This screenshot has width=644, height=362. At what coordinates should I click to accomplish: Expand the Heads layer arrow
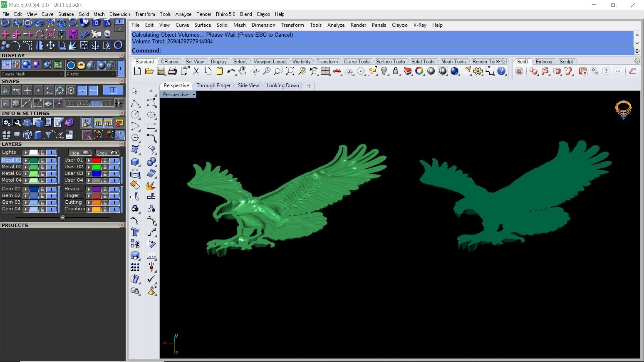89,189
